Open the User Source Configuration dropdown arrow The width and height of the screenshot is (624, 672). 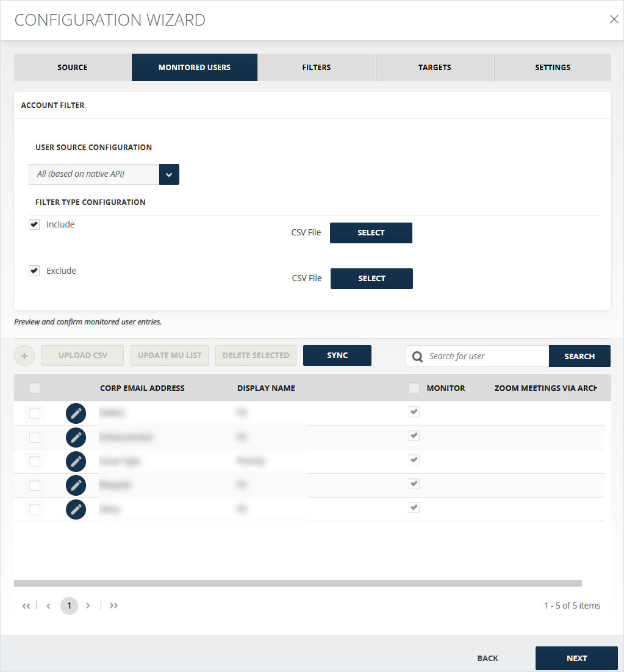tap(169, 174)
